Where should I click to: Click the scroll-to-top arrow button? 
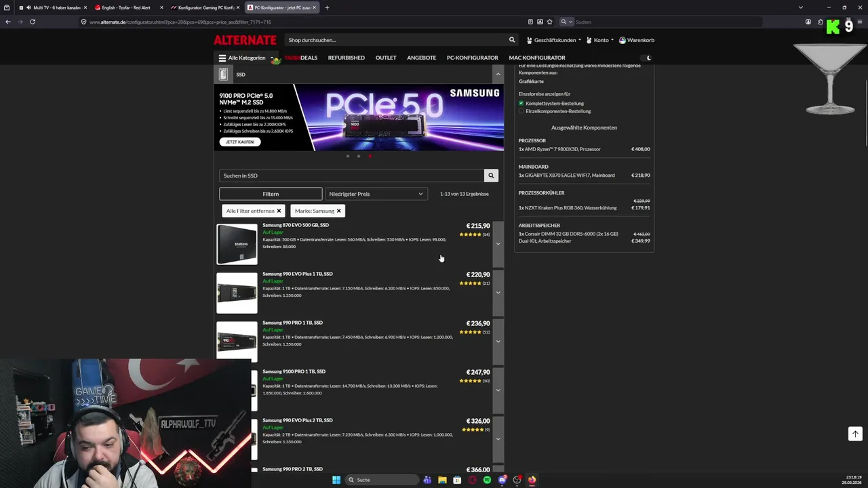pos(855,434)
